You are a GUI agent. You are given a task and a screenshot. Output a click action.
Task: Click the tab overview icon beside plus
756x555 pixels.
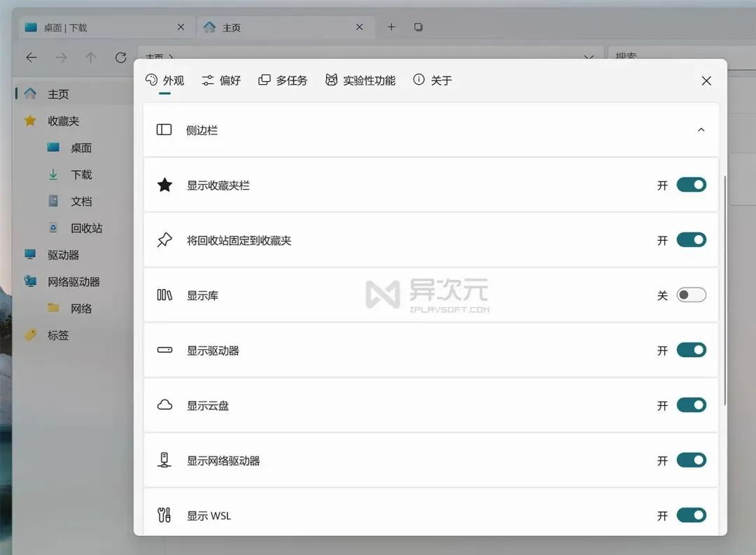pyautogui.click(x=419, y=27)
